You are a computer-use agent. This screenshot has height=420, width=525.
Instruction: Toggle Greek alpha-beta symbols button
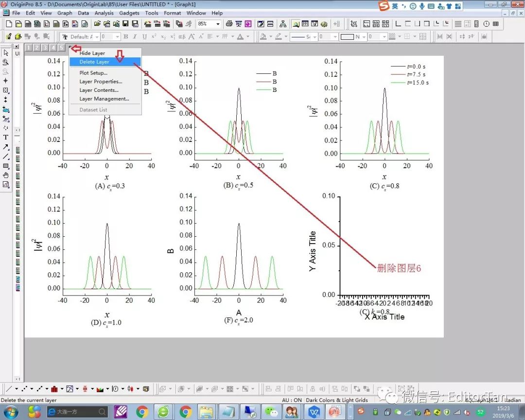pos(182,36)
